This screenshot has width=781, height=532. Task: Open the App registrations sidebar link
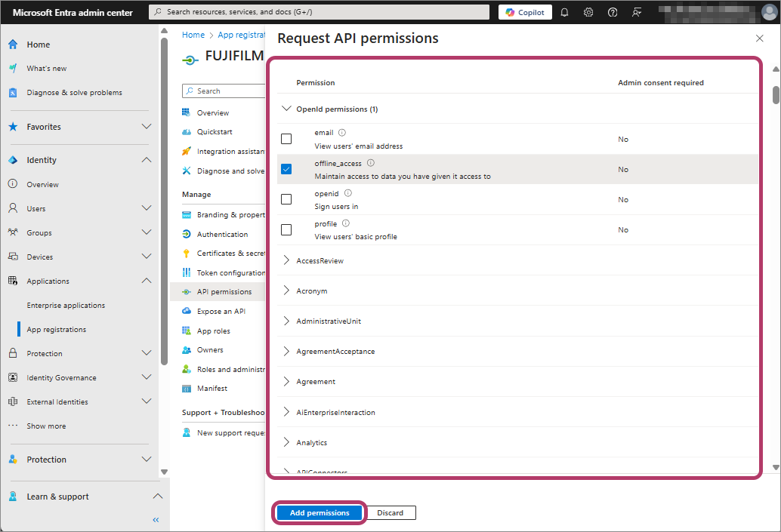coord(57,330)
